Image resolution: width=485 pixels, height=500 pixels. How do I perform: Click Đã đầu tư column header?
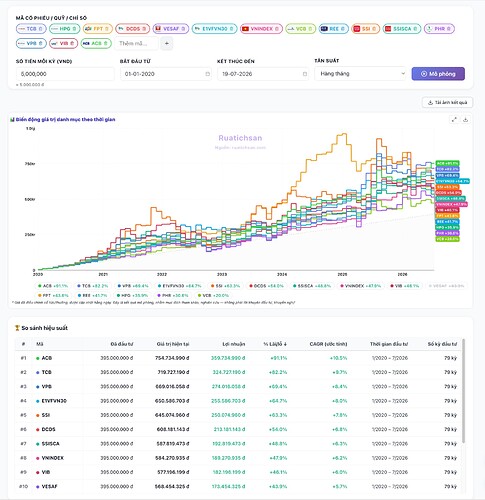(122, 344)
